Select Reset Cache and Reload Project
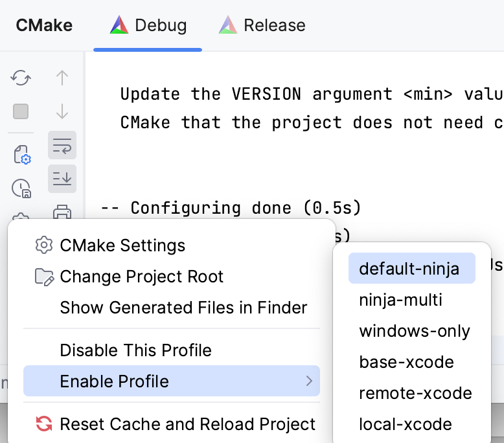The height and width of the screenshot is (443, 504). [172, 424]
